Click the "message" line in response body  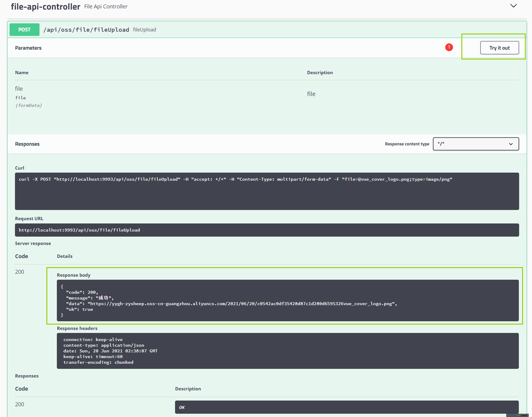pyautogui.click(x=90, y=298)
